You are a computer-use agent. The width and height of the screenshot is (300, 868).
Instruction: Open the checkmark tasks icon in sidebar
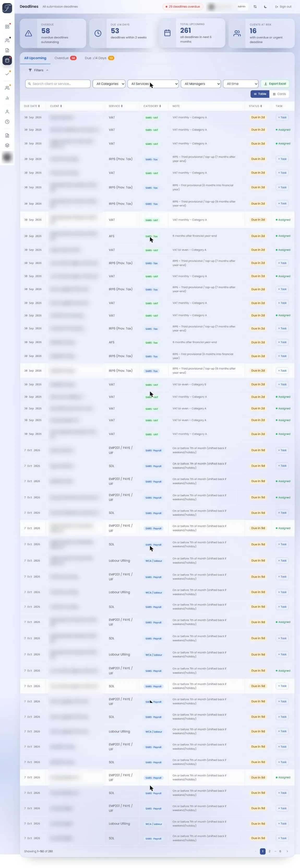[7, 74]
